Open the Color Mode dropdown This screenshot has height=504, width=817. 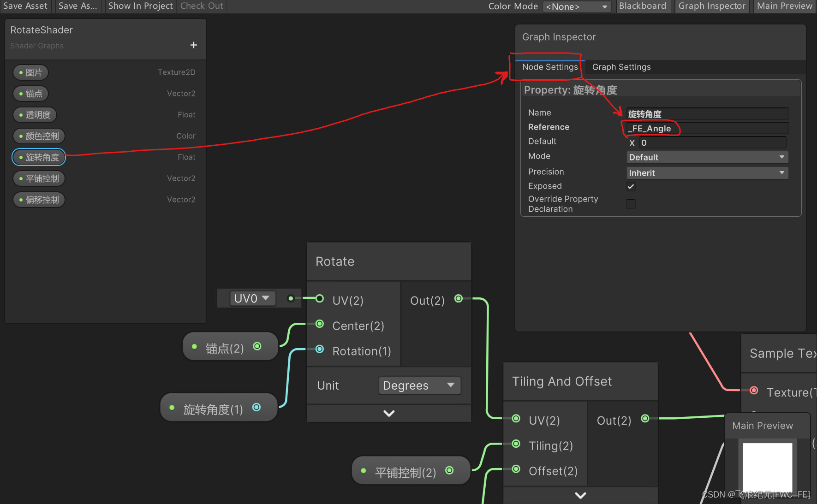click(x=577, y=6)
